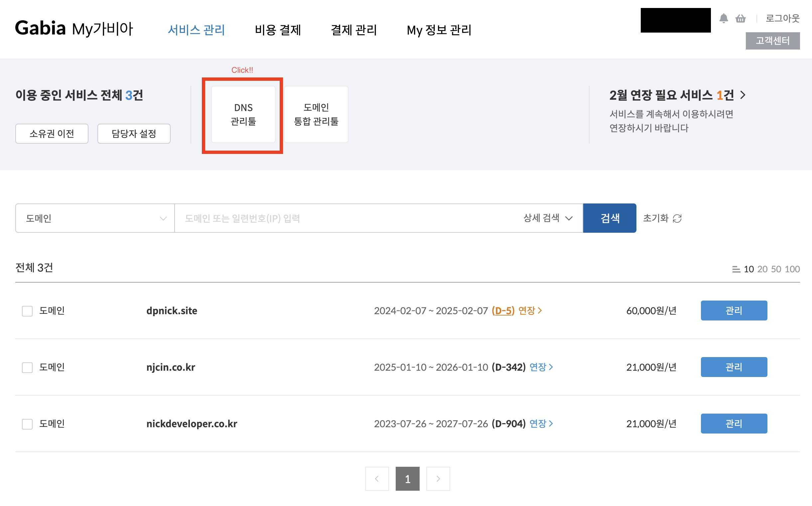The width and height of the screenshot is (812, 506).
Task: Click 관리 button for dpnick.site
Action: (x=734, y=311)
